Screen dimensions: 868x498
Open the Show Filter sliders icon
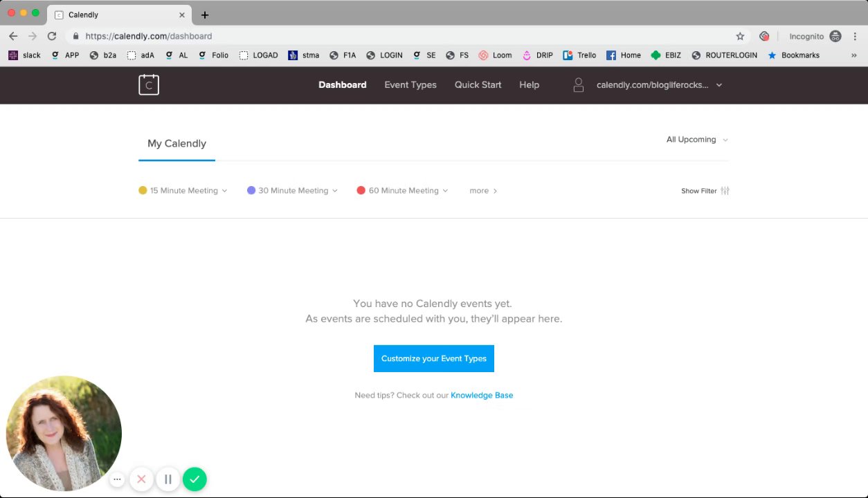click(725, 191)
